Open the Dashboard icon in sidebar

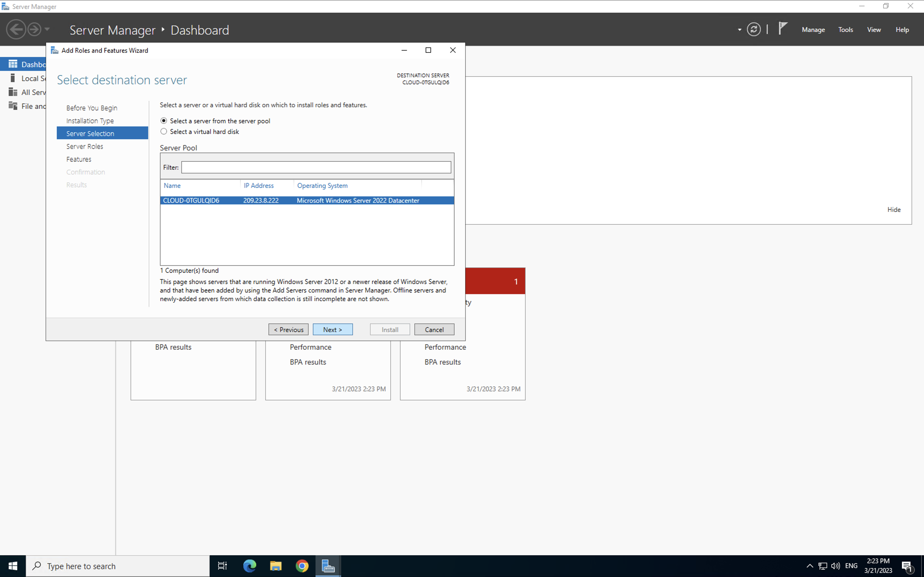coord(13,64)
